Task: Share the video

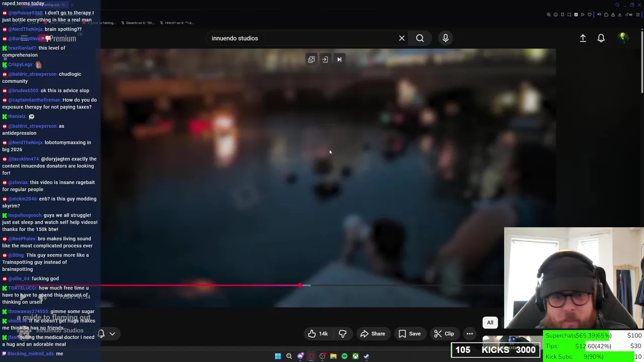Action: click(372, 334)
